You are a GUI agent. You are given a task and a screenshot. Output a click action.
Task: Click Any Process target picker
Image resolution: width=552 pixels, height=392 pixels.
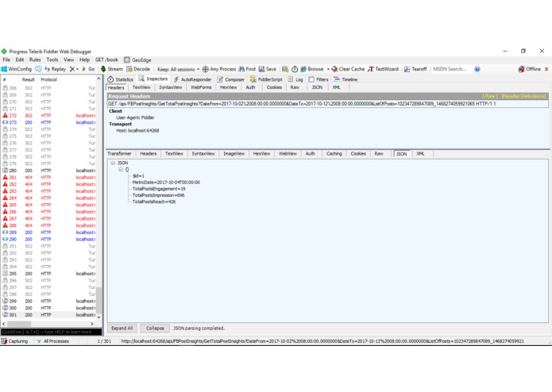(219, 69)
